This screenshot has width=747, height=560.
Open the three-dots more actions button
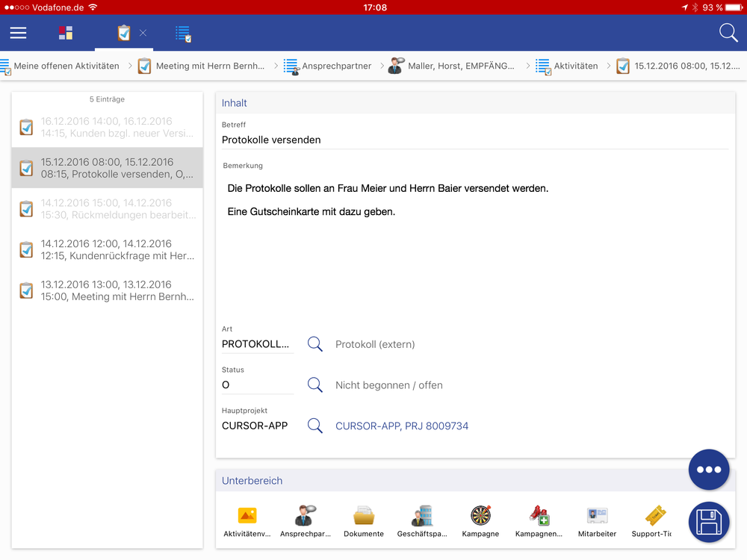(x=708, y=470)
